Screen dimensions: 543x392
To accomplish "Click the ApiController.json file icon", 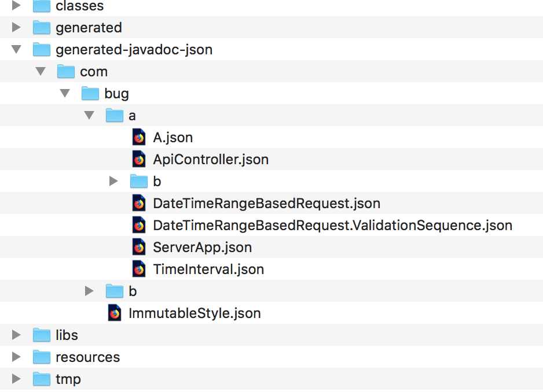I will click(x=139, y=159).
